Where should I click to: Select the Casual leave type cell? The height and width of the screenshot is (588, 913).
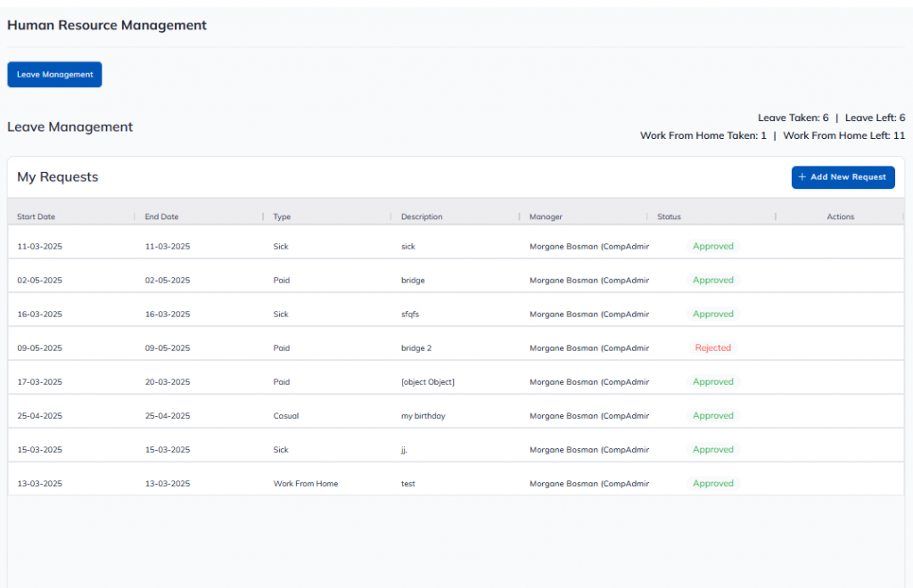[287, 416]
